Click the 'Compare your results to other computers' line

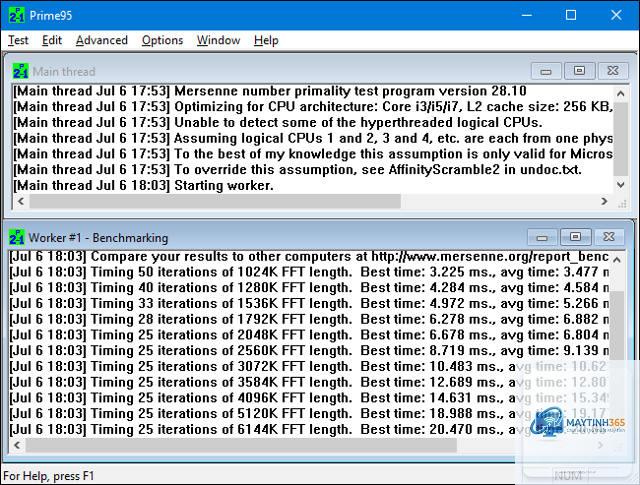point(309,256)
